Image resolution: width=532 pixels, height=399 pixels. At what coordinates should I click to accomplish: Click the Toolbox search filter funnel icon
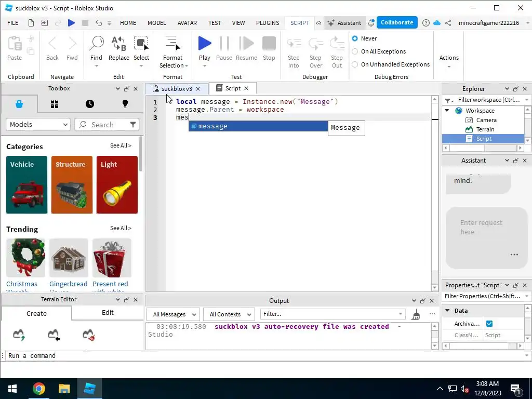(133, 125)
